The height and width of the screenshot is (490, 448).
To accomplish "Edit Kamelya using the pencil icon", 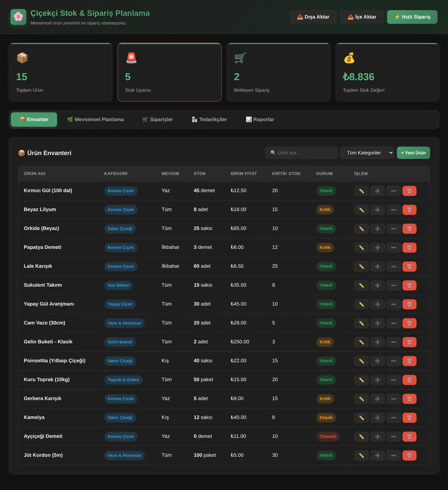I will click(x=361, y=418).
